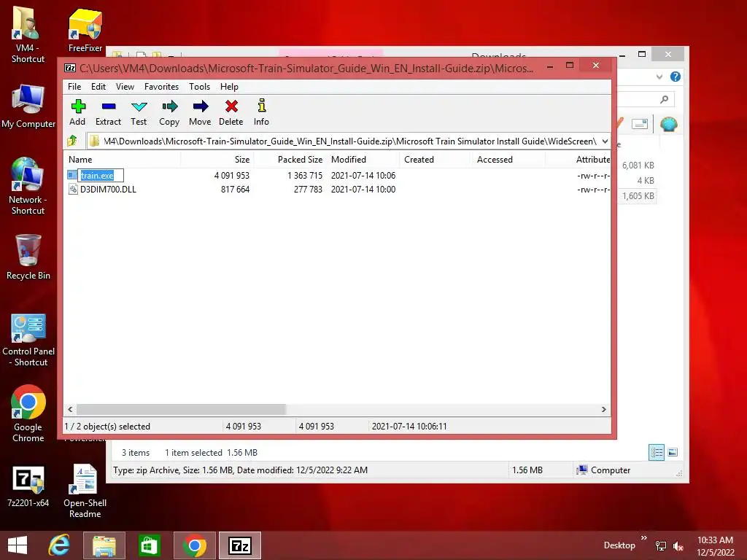Open Network Shortcut desktop icon
The image size is (747, 560).
pos(27,187)
